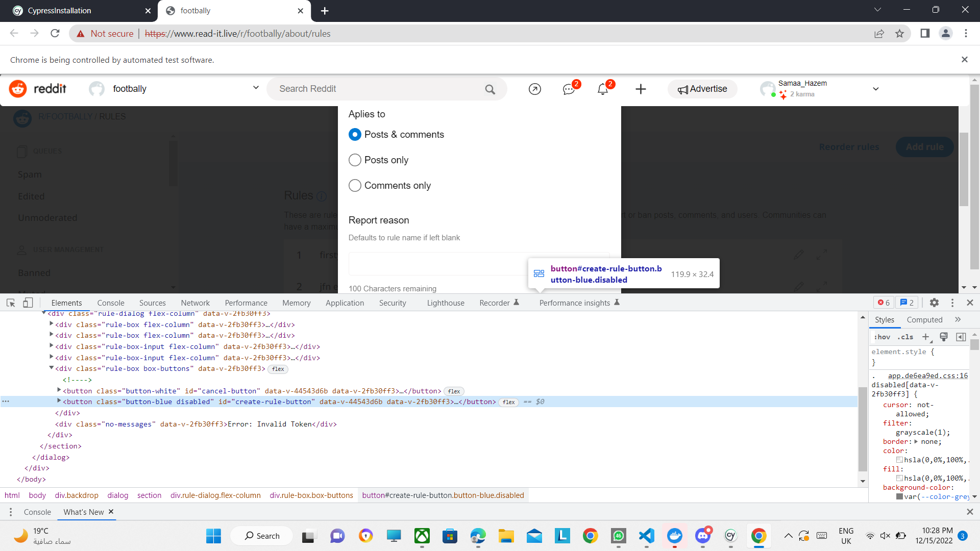Bookmark this page with the star icon
980x551 pixels.
(x=899, y=34)
